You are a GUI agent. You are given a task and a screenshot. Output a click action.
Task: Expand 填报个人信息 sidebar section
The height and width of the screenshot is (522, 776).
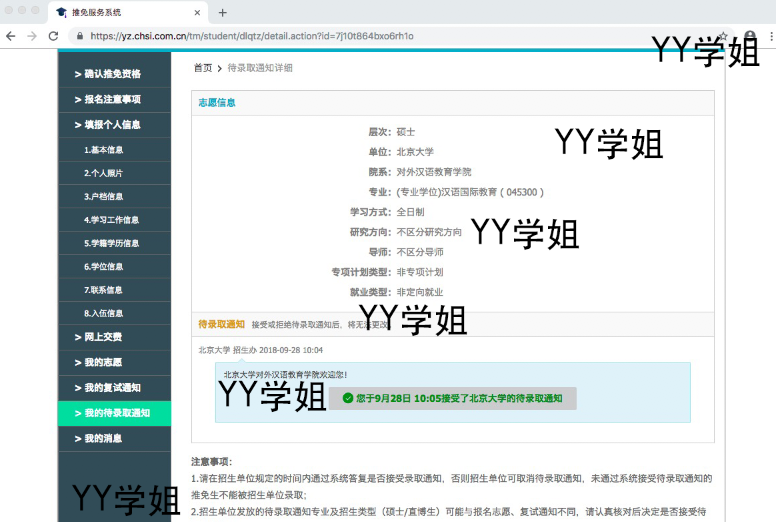point(114,125)
